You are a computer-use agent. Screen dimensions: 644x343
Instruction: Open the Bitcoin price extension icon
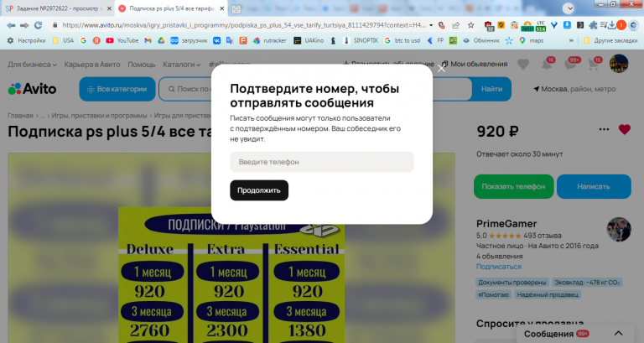click(527, 26)
